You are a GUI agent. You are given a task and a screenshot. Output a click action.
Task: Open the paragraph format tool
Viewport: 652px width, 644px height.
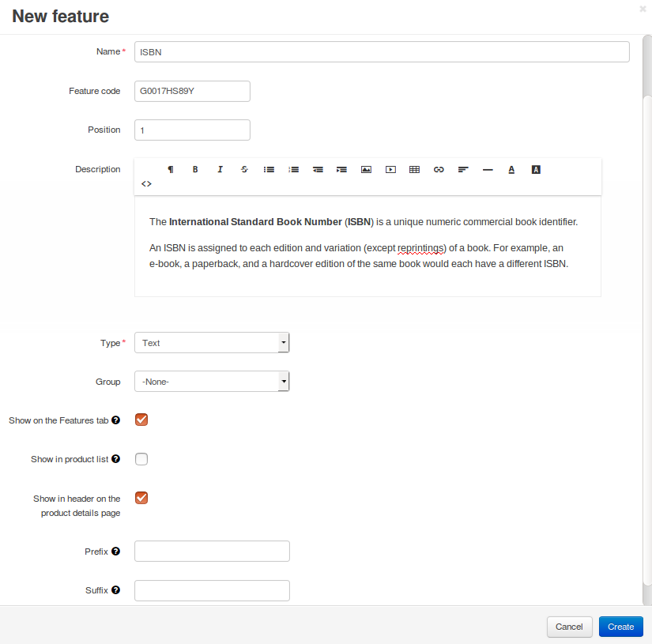click(x=171, y=169)
